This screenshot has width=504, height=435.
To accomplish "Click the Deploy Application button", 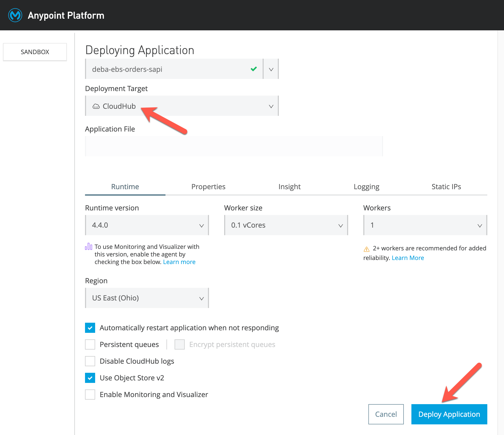I will [x=449, y=414].
